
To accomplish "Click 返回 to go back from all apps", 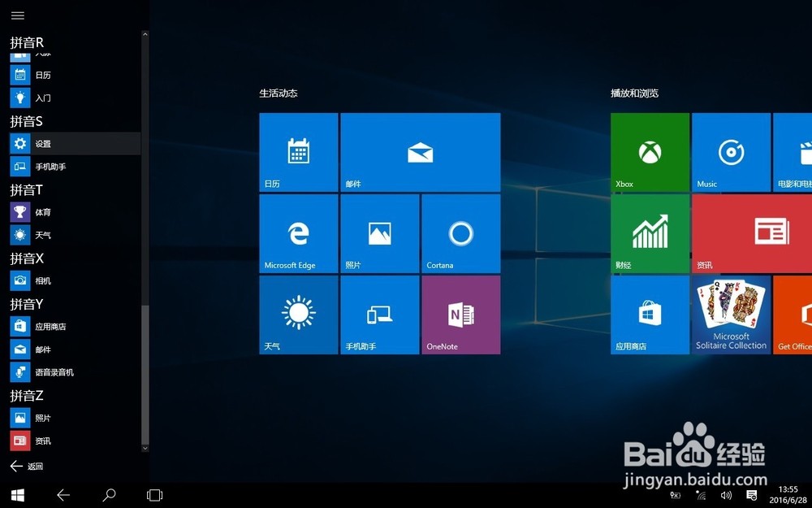I will point(27,466).
